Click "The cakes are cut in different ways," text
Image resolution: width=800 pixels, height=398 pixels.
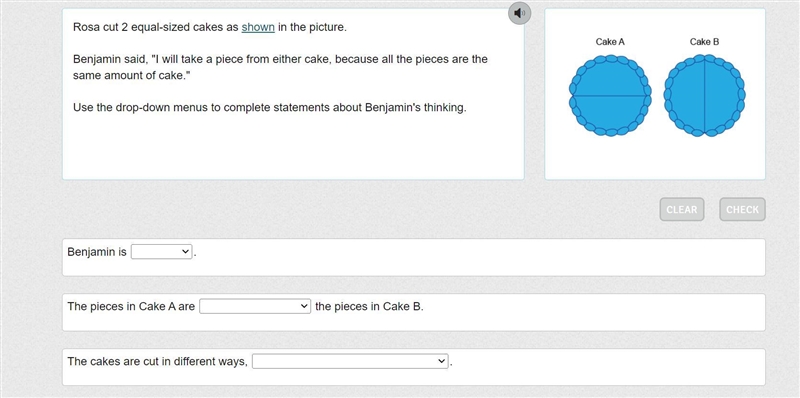point(158,361)
